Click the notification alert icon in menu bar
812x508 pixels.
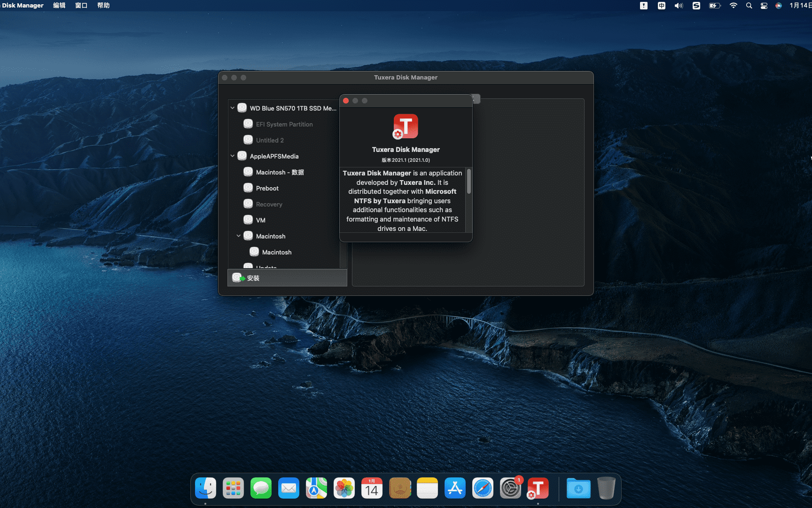(644, 6)
